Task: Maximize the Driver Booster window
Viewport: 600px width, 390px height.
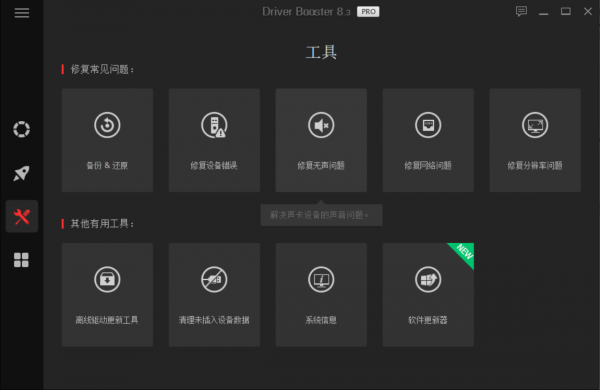Action: [566, 11]
